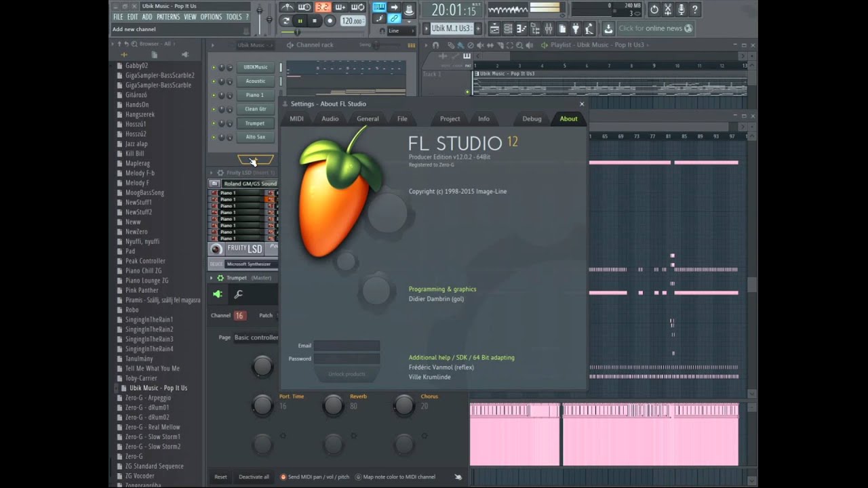Image resolution: width=868 pixels, height=488 pixels.
Task: Open the plugin picker plug icon
Action: click(x=576, y=28)
